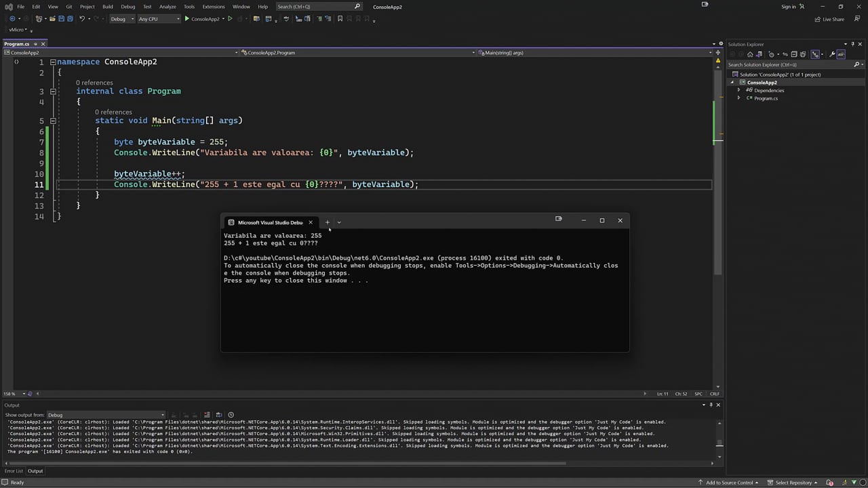868x488 pixels.
Task: Click the Visual Studio logo icon
Action: click(x=9, y=7)
